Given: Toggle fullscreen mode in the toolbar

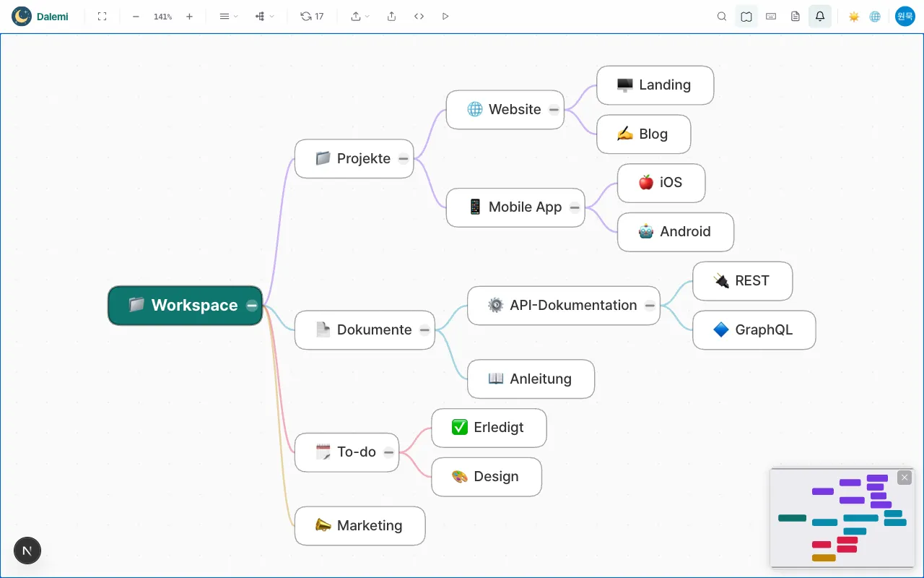Looking at the screenshot, I should pyautogui.click(x=102, y=16).
